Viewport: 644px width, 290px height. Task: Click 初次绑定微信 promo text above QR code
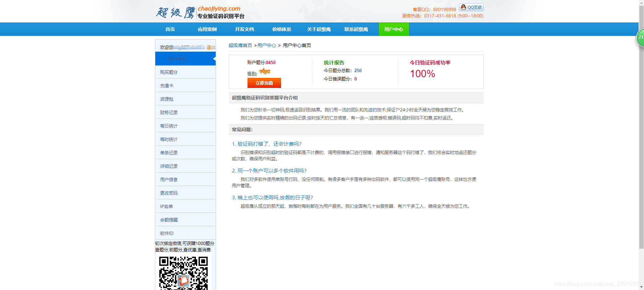click(184, 246)
